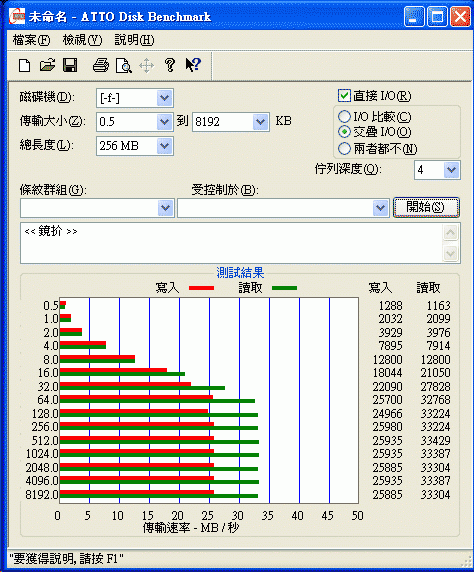Click the 開始 start button

coord(426,207)
